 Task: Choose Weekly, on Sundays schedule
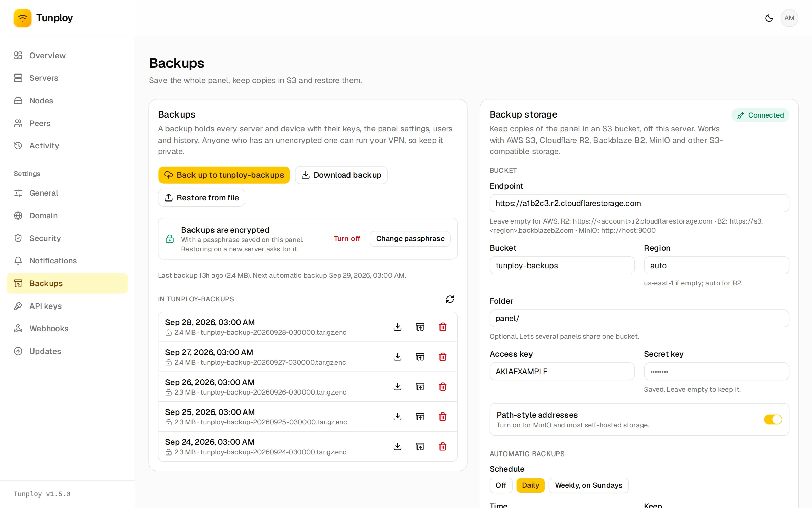(588, 485)
